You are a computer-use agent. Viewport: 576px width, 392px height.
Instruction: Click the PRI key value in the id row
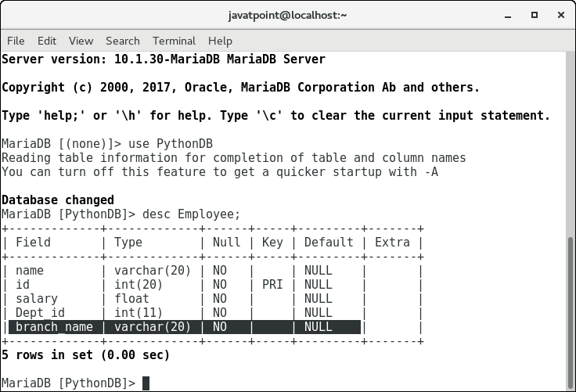(272, 285)
